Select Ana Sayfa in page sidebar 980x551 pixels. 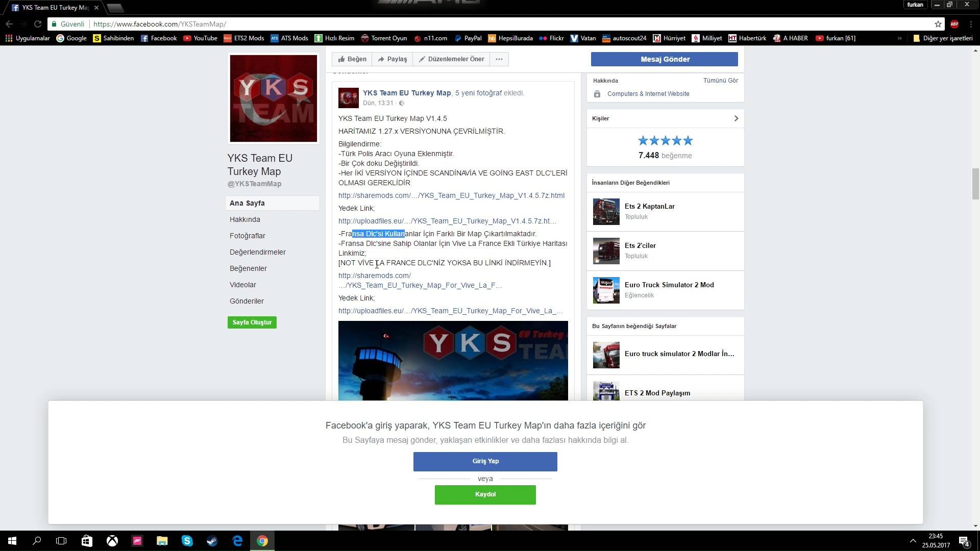coord(273,203)
